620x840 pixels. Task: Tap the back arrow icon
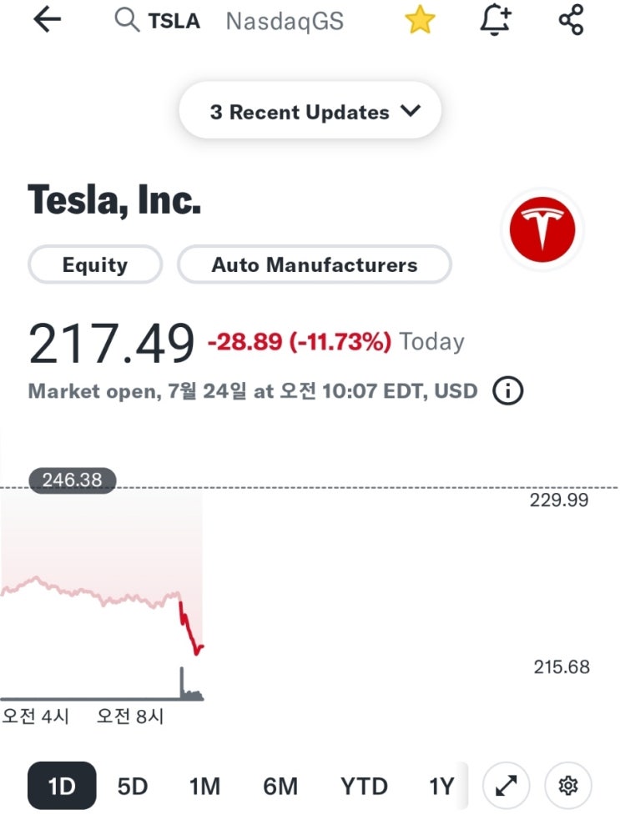point(48,21)
